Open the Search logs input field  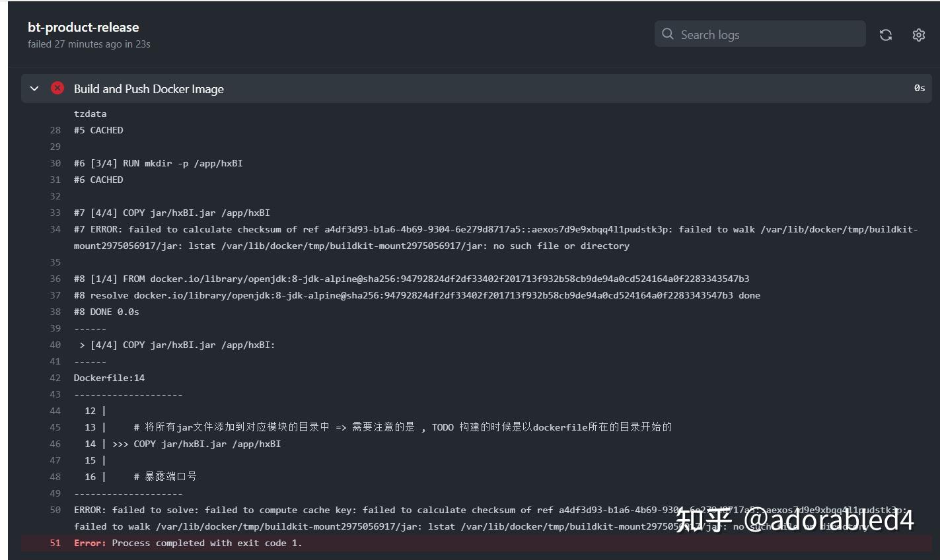(x=727, y=34)
